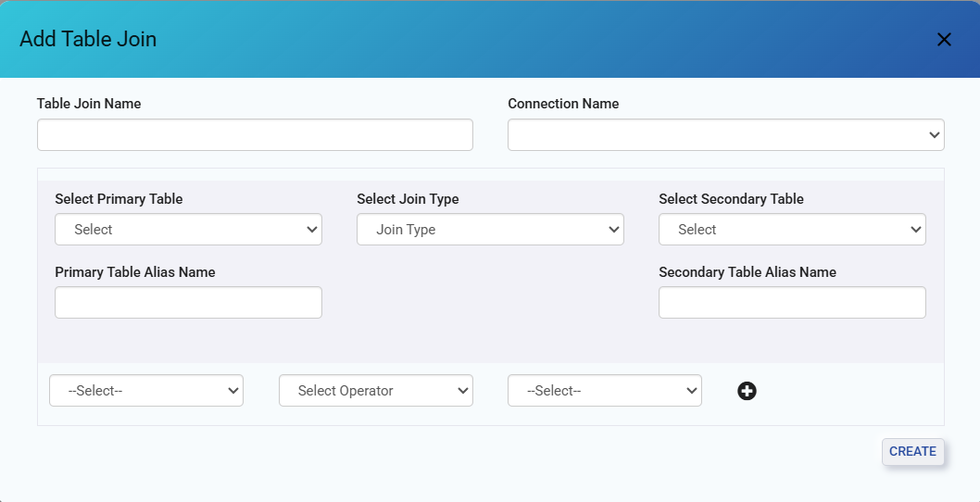Choose from the Select Operator dropdown
Viewport: 980px width, 502px height.
pyautogui.click(x=376, y=391)
